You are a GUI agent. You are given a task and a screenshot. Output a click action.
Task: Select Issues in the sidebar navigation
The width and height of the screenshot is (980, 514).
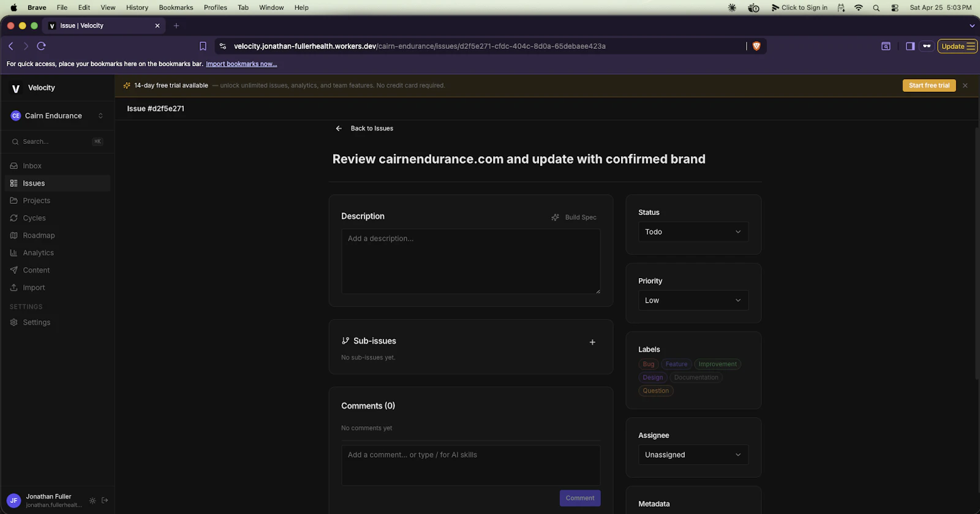(x=58, y=183)
